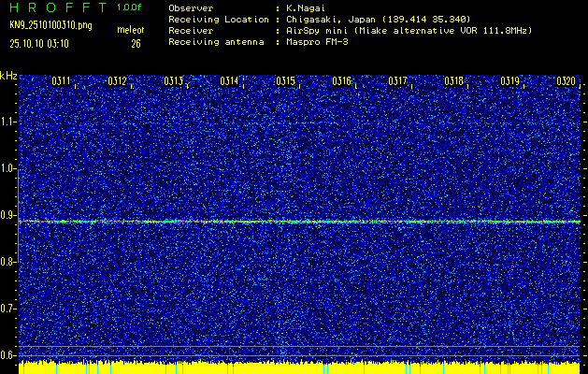Click the 0311 time marker

click(x=61, y=81)
